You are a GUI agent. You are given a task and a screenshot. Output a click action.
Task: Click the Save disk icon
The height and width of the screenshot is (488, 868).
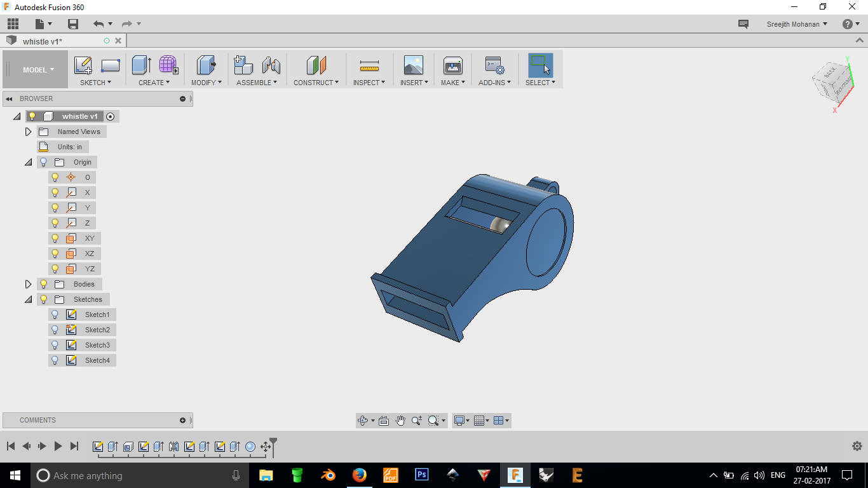[73, 24]
